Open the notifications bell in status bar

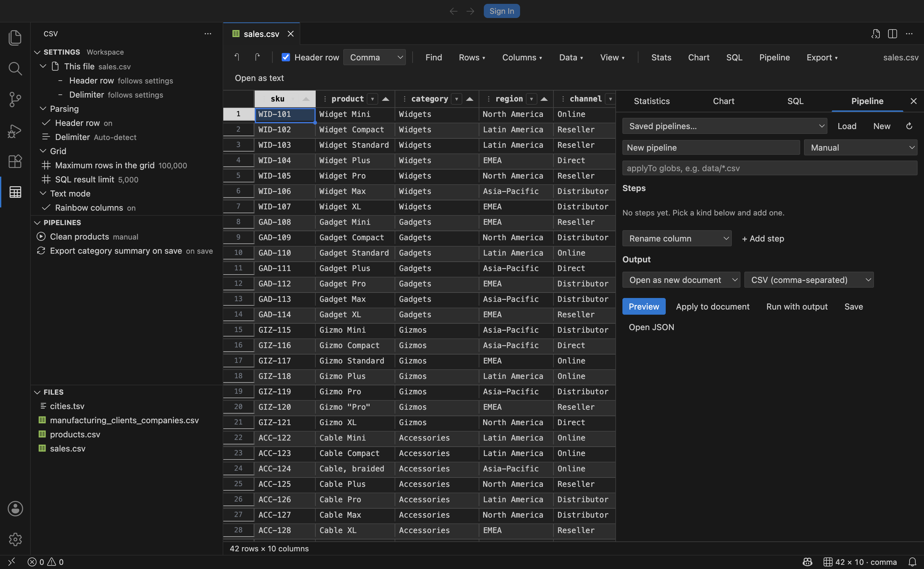point(912,562)
